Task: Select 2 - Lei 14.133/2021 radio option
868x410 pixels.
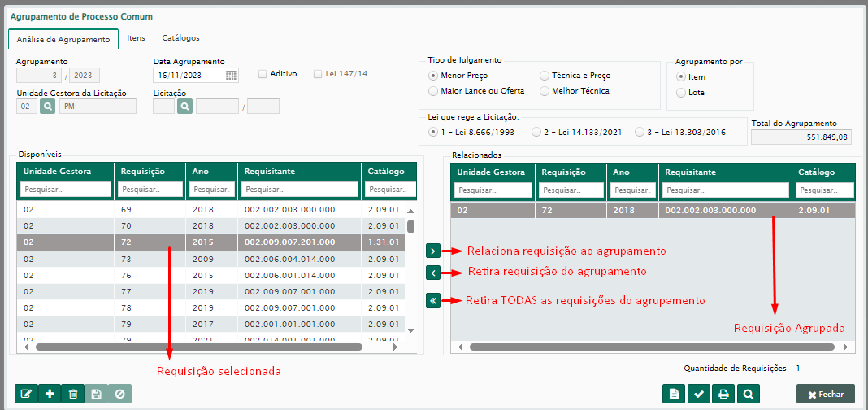Action: click(x=536, y=132)
